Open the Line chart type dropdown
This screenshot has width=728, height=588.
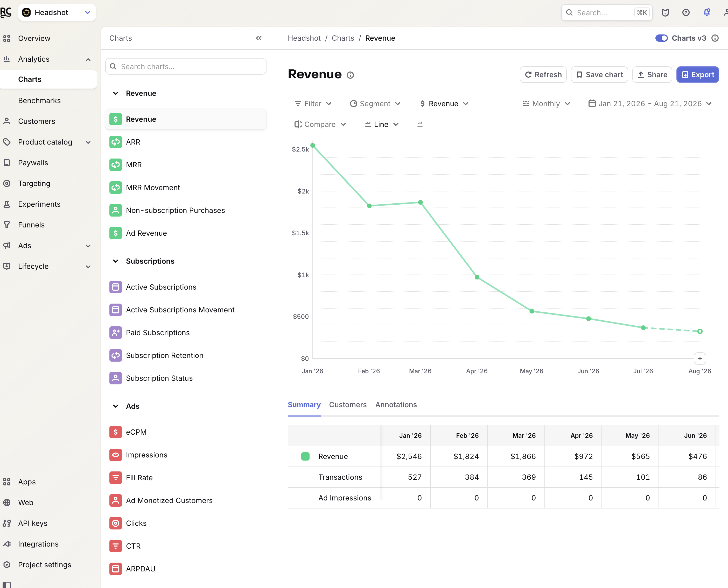(x=381, y=124)
